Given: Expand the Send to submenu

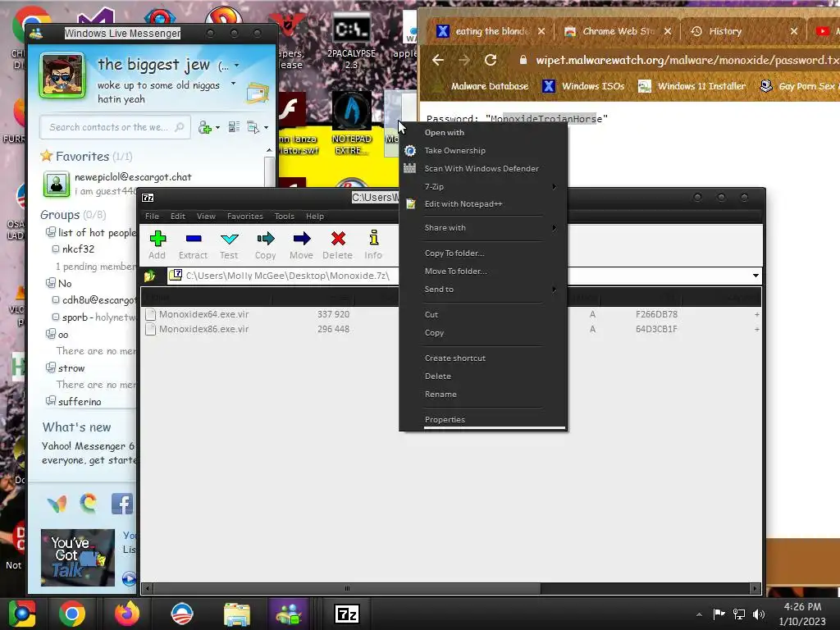Looking at the screenshot, I should tap(482, 290).
